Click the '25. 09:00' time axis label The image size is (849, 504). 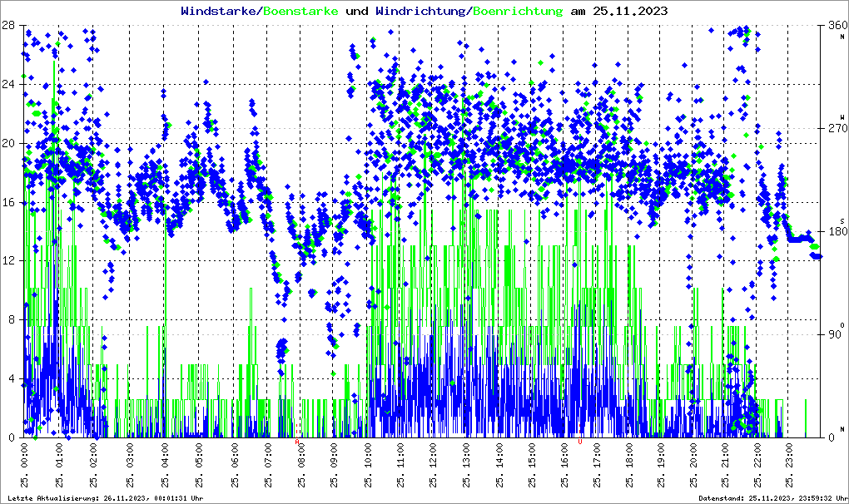334,465
